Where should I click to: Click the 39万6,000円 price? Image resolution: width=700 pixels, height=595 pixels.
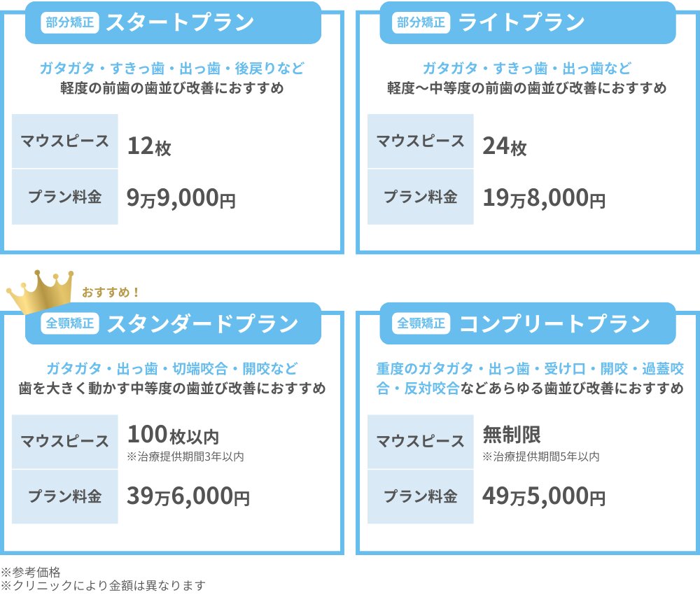click(x=188, y=496)
